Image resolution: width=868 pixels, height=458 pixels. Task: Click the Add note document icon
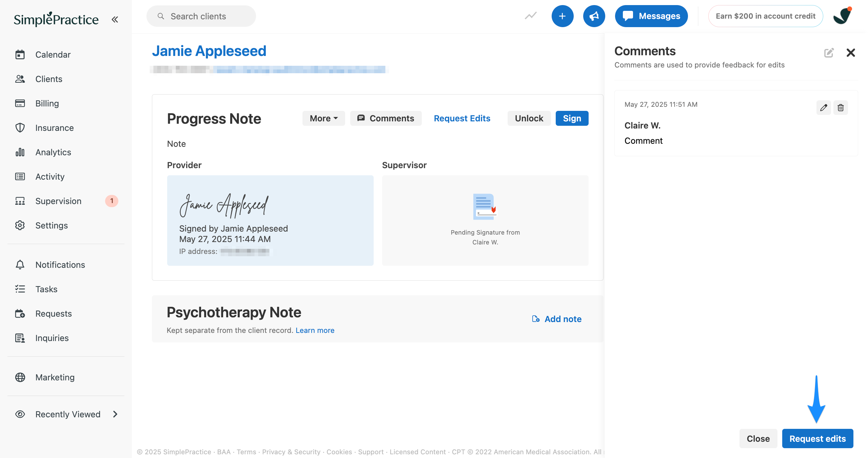click(x=536, y=319)
